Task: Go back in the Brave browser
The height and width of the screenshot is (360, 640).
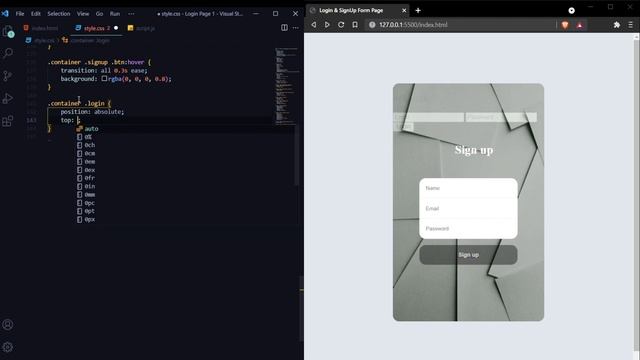Action: pos(313,24)
